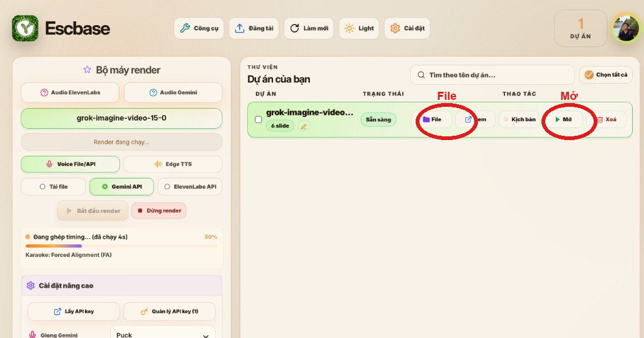
Task: Click the Đang ghép timing status text
Action: [x=80, y=237]
